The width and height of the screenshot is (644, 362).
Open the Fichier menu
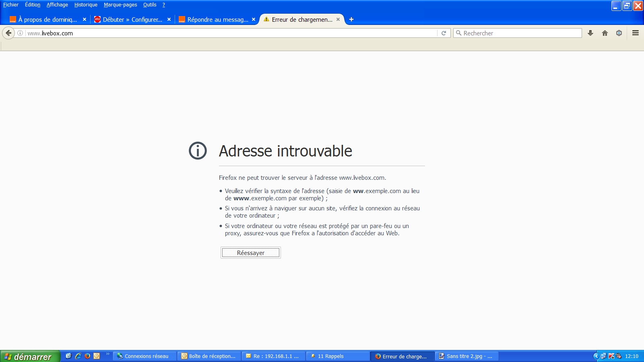pos(11,5)
